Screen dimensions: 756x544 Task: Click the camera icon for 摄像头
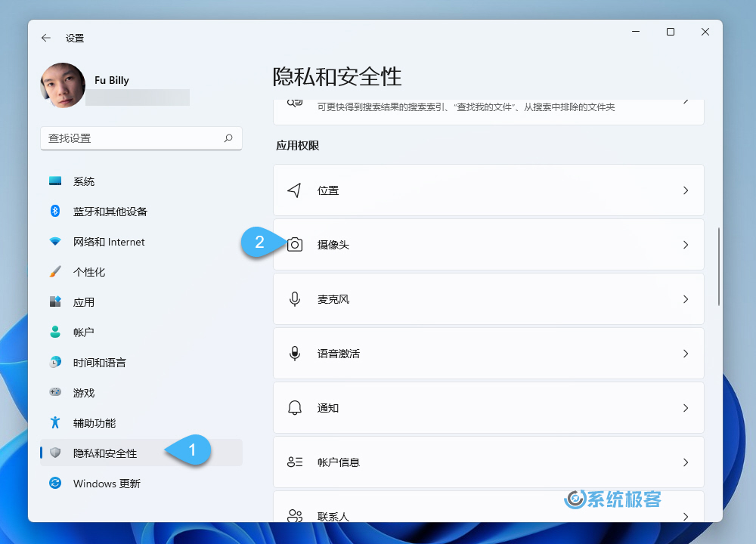295,245
